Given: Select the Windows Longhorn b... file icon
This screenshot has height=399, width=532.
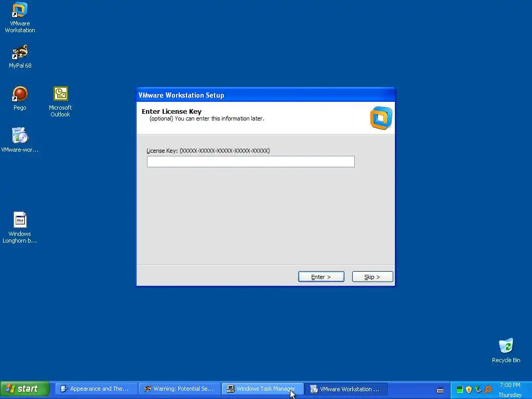Looking at the screenshot, I should pyautogui.click(x=20, y=228).
